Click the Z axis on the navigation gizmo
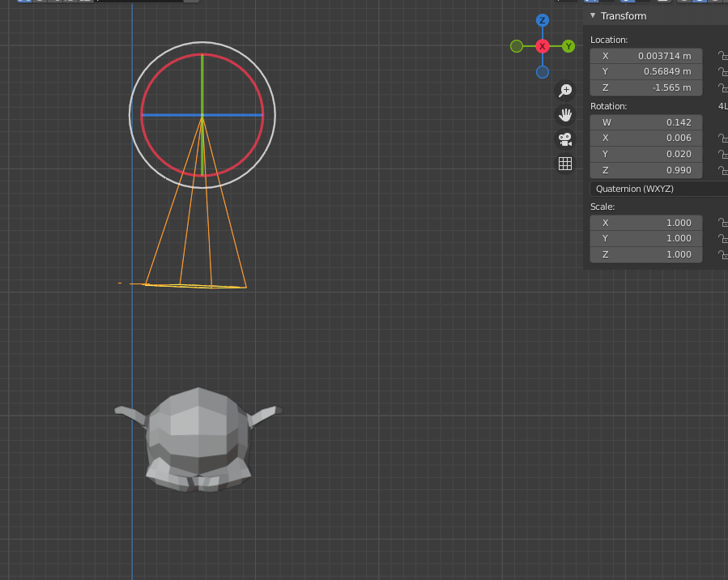The image size is (728, 580). [543, 20]
